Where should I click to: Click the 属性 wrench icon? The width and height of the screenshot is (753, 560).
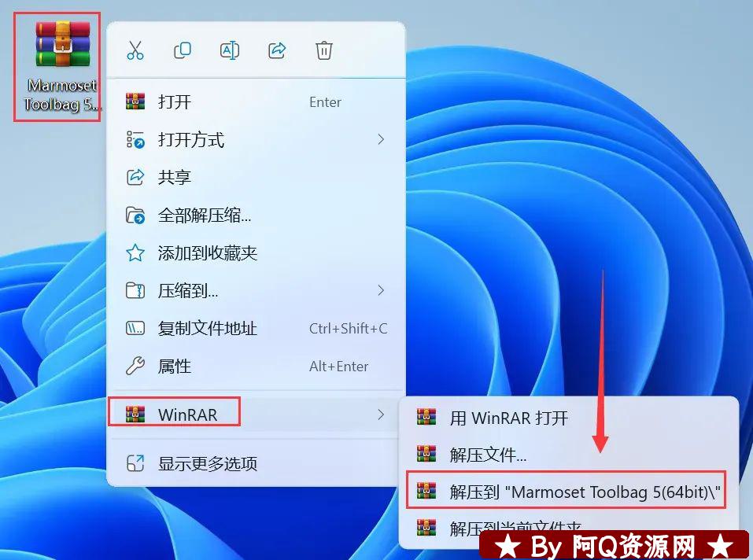click(x=135, y=367)
